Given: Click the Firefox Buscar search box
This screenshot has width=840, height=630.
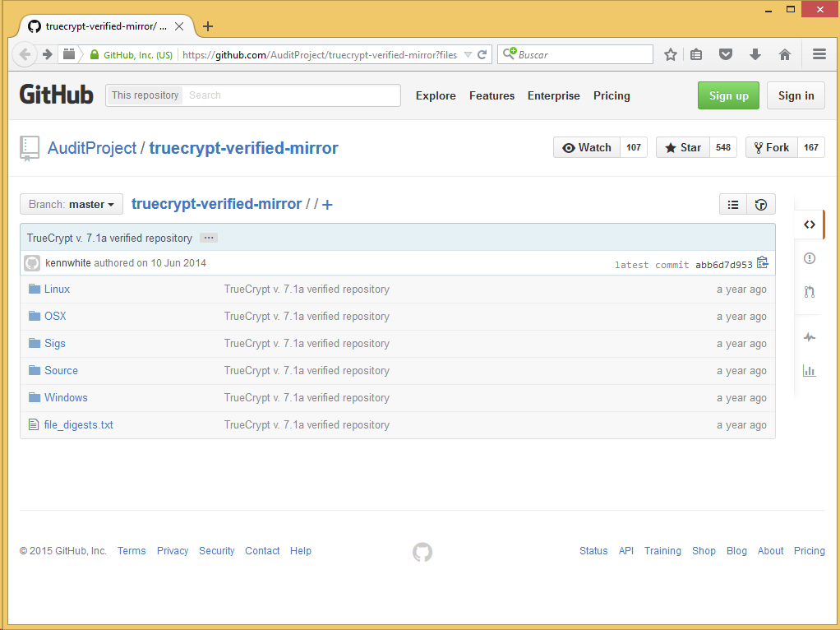Looking at the screenshot, I should pyautogui.click(x=575, y=54).
